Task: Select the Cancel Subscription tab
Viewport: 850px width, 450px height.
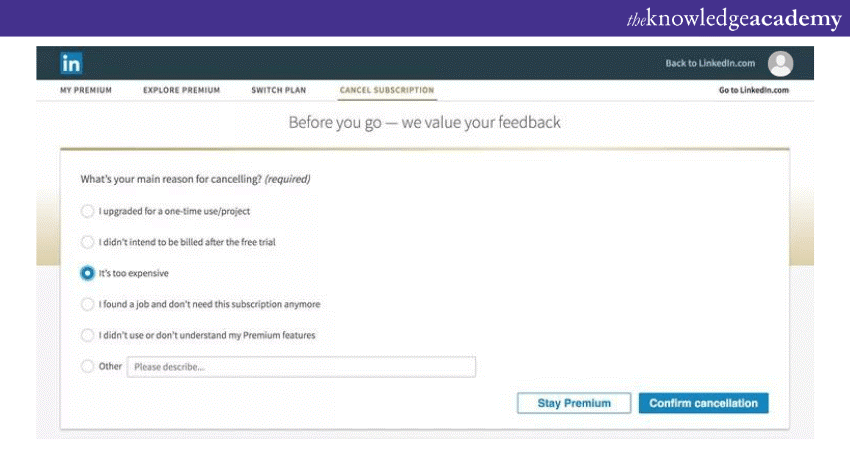Action: (x=387, y=91)
